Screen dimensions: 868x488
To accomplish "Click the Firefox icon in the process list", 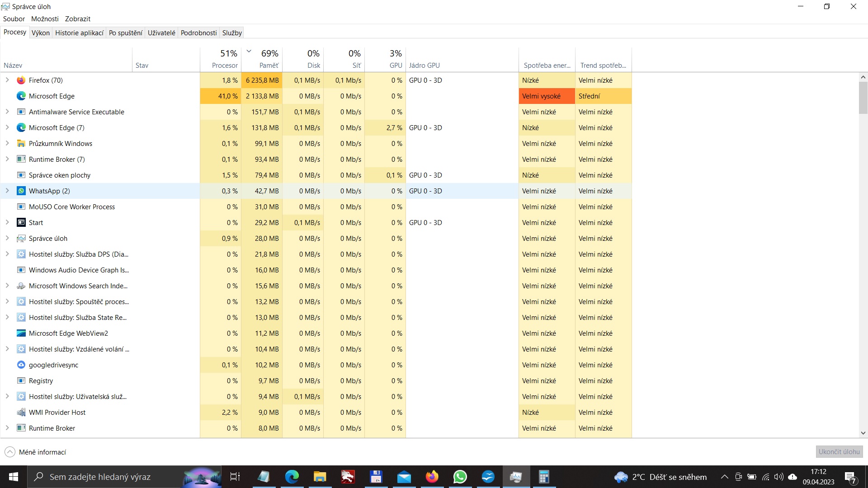I will 21,80.
